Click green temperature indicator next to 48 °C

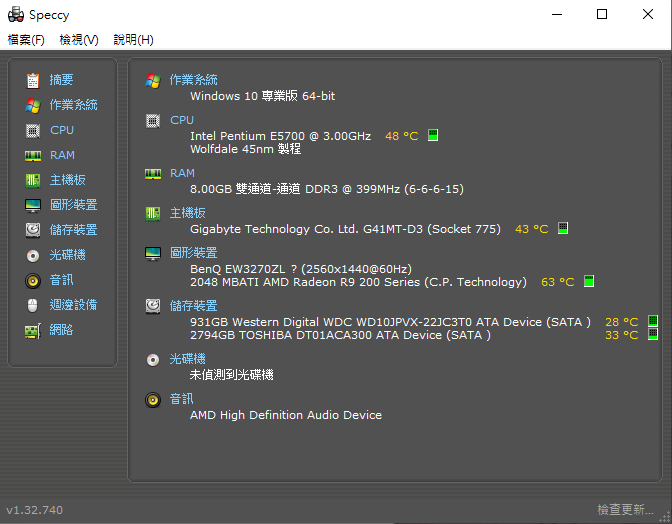click(433, 135)
